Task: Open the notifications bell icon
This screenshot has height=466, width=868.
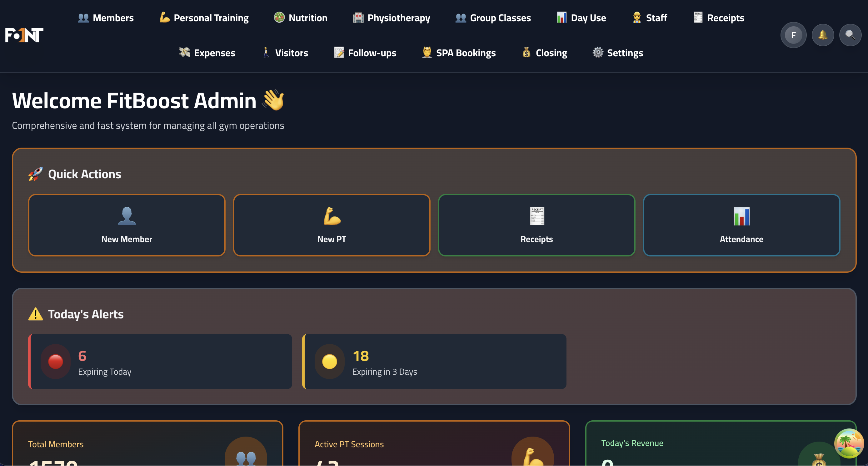Action: point(823,35)
